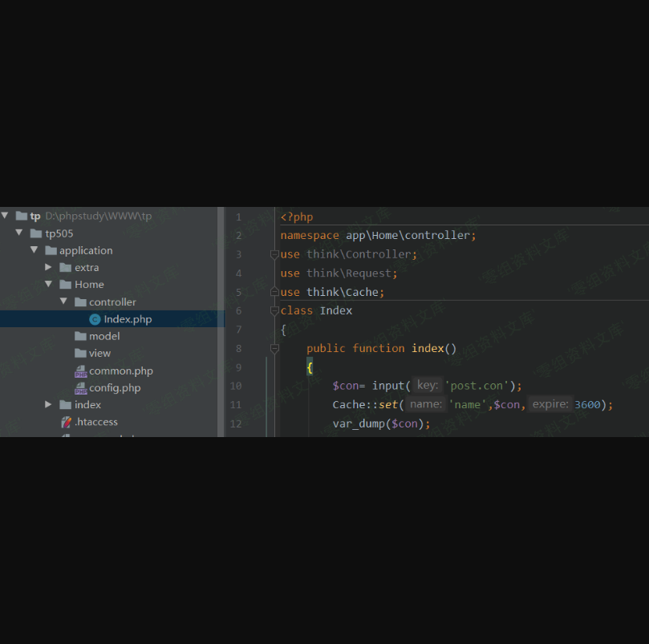Fold the use imports block at line 3
This screenshot has width=649, height=644.
[274, 254]
